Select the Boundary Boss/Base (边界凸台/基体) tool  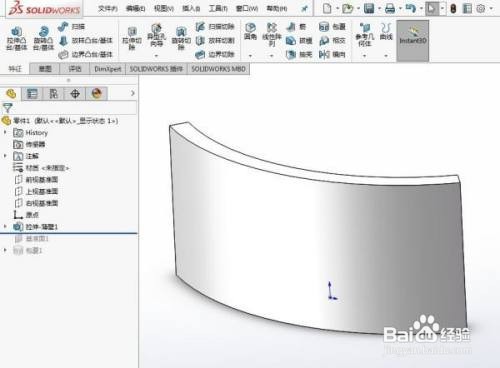pos(86,54)
